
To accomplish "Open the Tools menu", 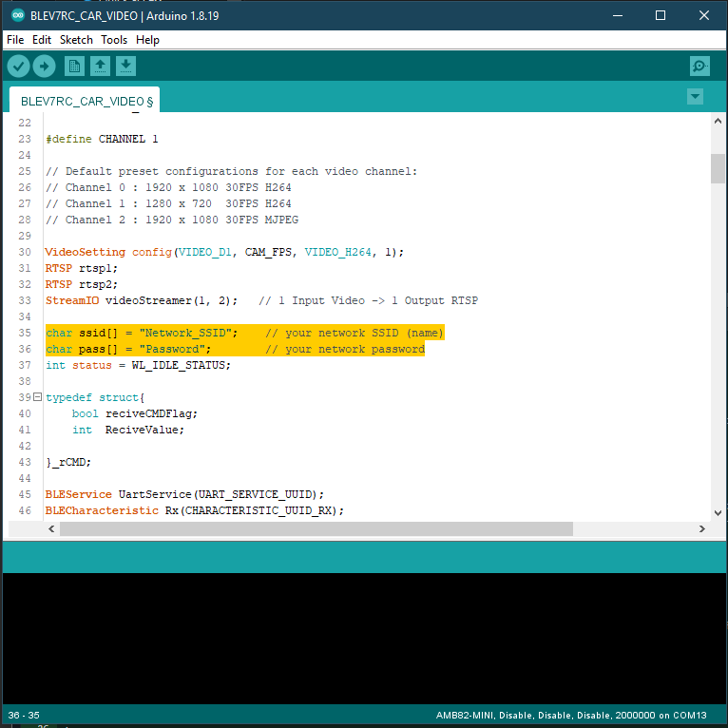I will coord(114,40).
